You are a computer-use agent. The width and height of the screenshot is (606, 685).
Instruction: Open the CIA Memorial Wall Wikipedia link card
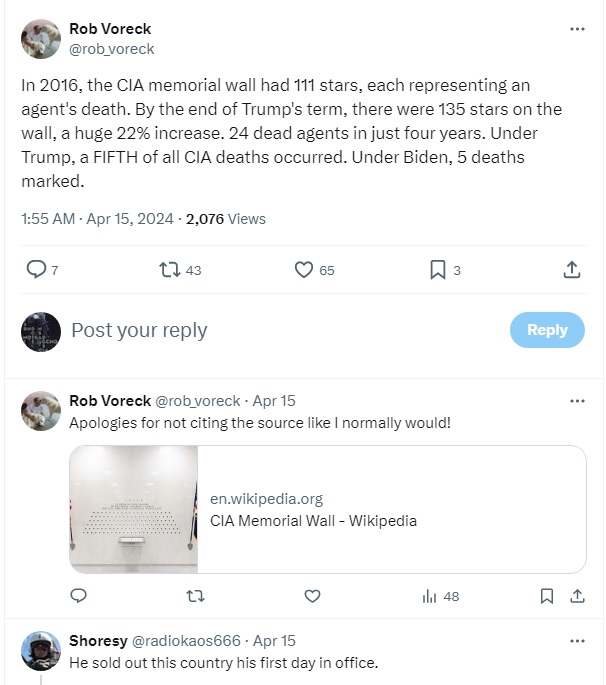(x=390, y=510)
